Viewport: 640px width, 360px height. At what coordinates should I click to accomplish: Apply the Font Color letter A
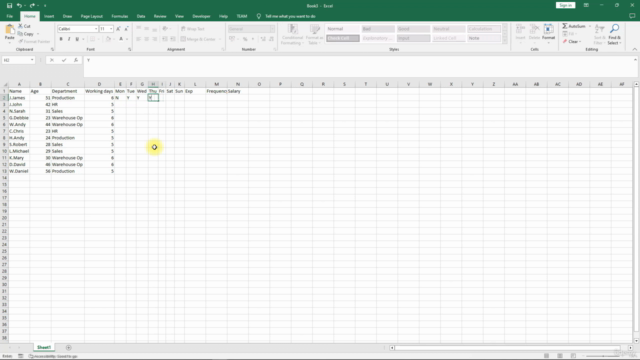coord(121,39)
